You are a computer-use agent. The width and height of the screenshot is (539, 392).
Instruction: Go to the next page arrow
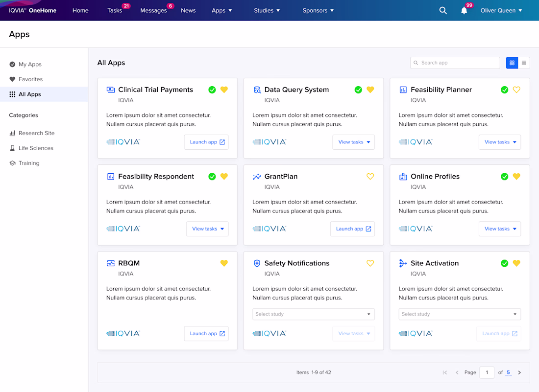[519, 372]
